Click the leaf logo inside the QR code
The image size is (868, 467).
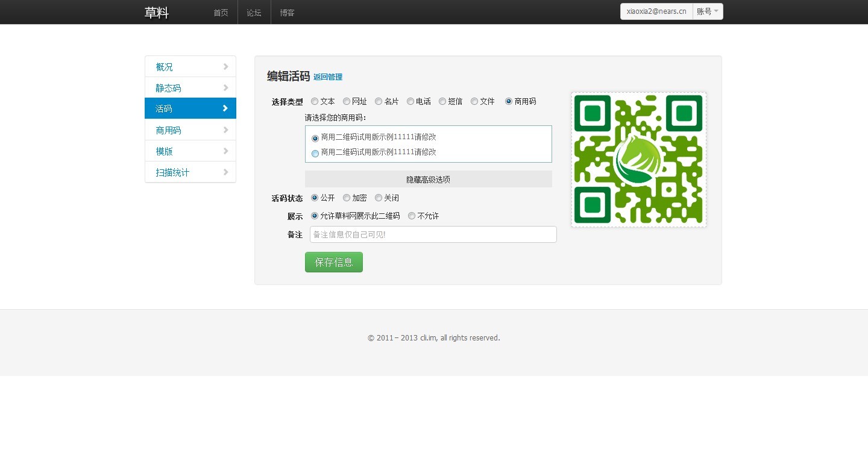coord(638,160)
